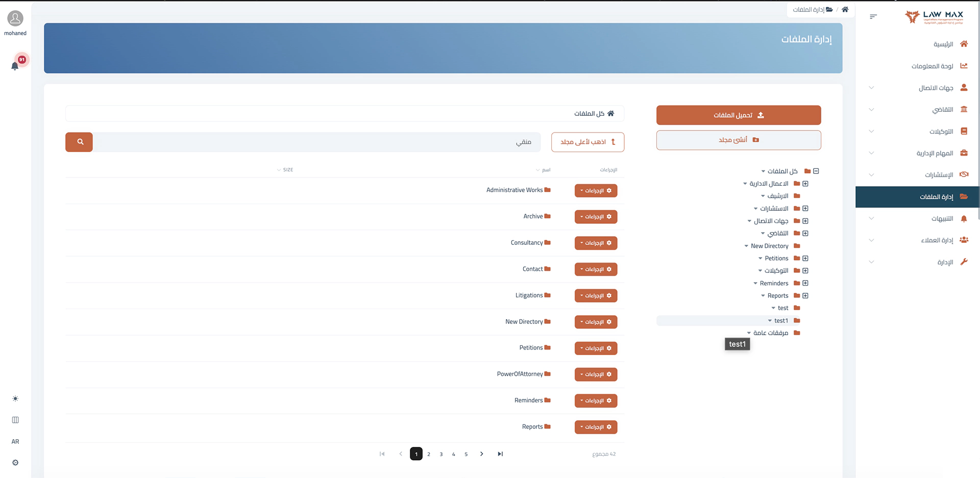The image size is (980, 478).
Task: Click the تحميل الملفات upload button
Action: pyautogui.click(x=738, y=115)
